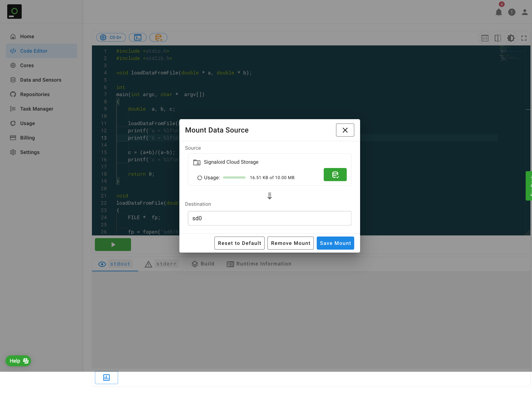Screen dimensions: 532x393
Task: Open the variable viewer icon
Action: (x=485, y=38)
